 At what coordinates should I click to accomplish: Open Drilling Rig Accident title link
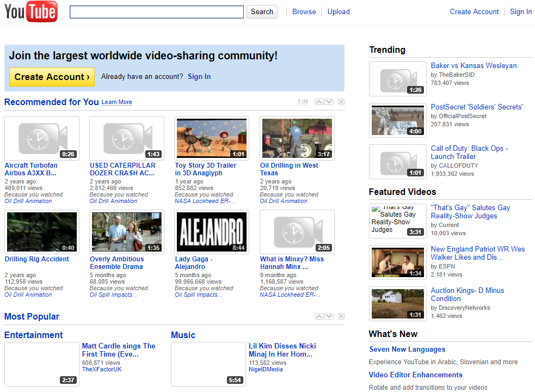37,259
